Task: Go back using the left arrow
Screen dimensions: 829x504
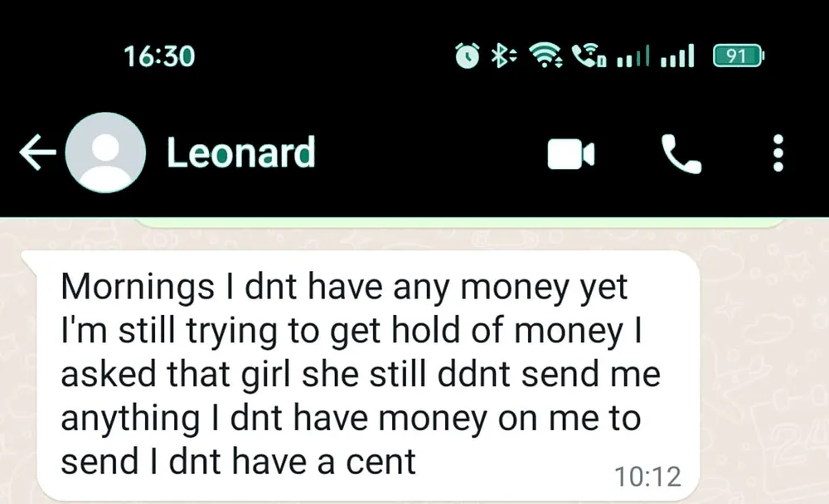Action: pyautogui.click(x=37, y=153)
